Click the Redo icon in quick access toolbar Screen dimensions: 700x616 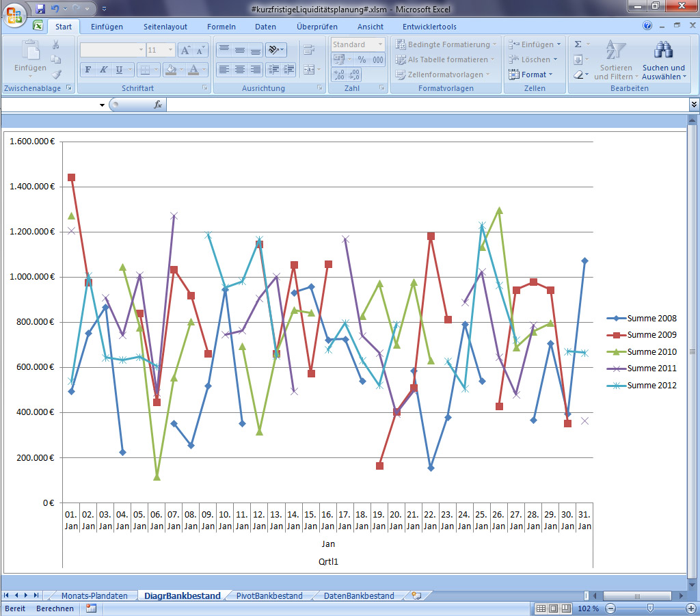[x=76, y=8]
